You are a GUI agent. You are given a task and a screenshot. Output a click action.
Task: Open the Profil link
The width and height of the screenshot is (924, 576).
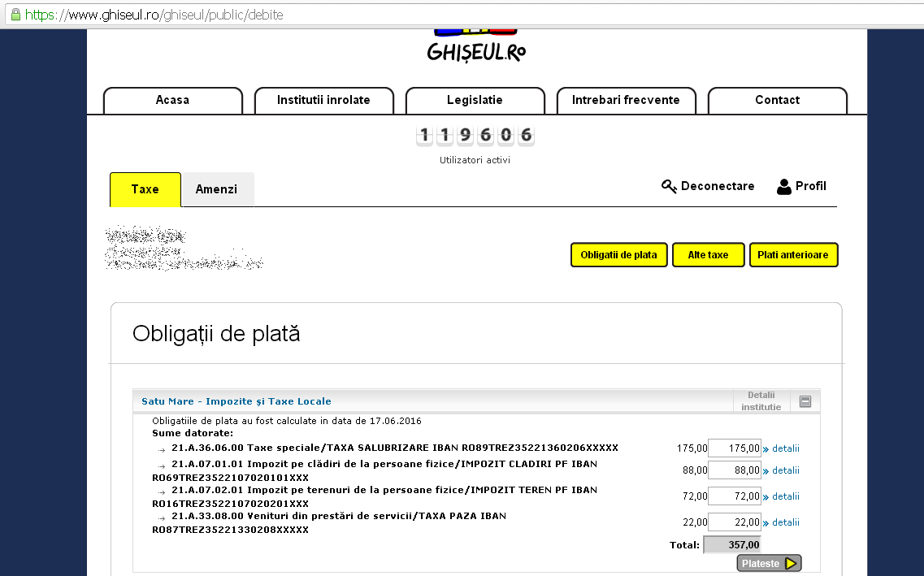pyautogui.click(x=811, y=186)
